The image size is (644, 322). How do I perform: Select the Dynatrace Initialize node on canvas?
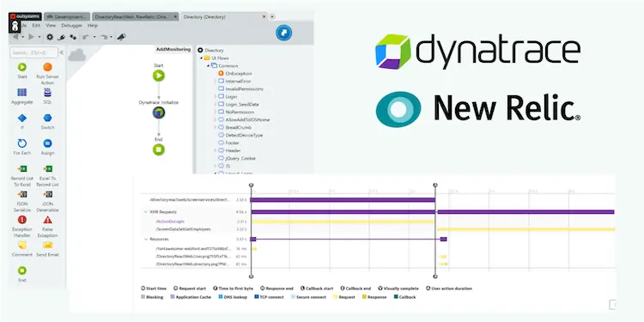pos(159,112)
